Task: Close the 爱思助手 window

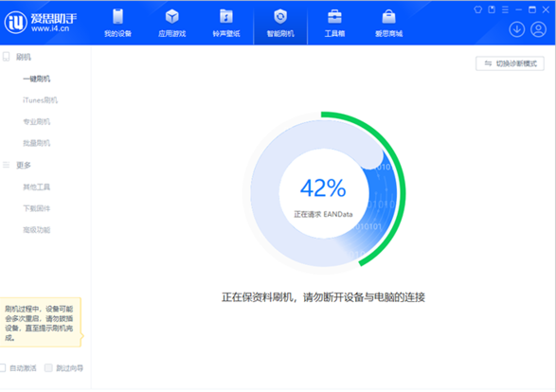Action: [546, 9]
